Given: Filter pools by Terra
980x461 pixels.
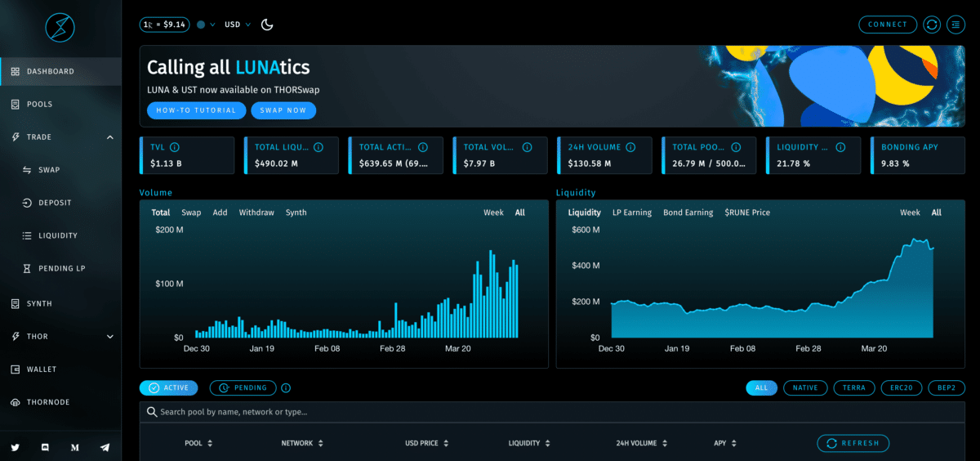Looking at the screenshot, I should pos(854,388).
